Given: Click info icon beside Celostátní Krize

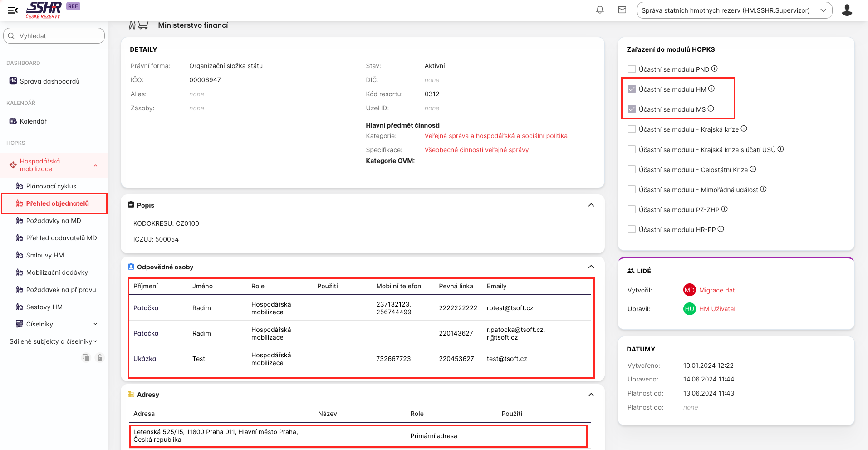Looking at the screenshot, I should (753, 169).
